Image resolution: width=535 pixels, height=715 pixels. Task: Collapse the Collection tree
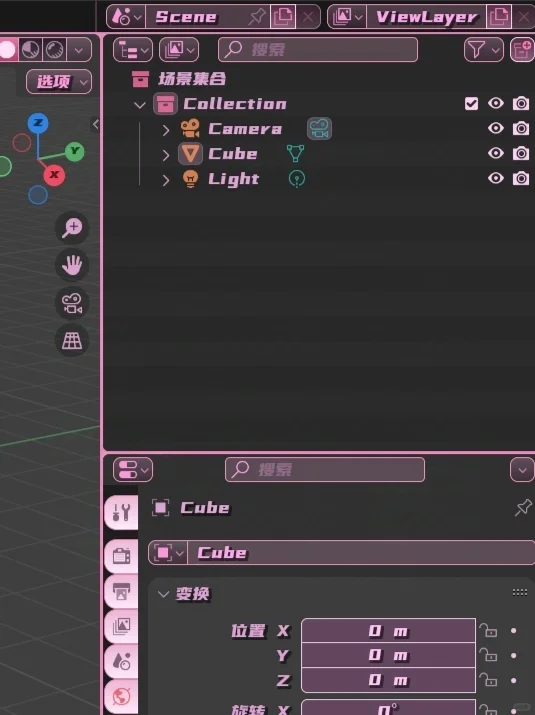click(140, 105)
